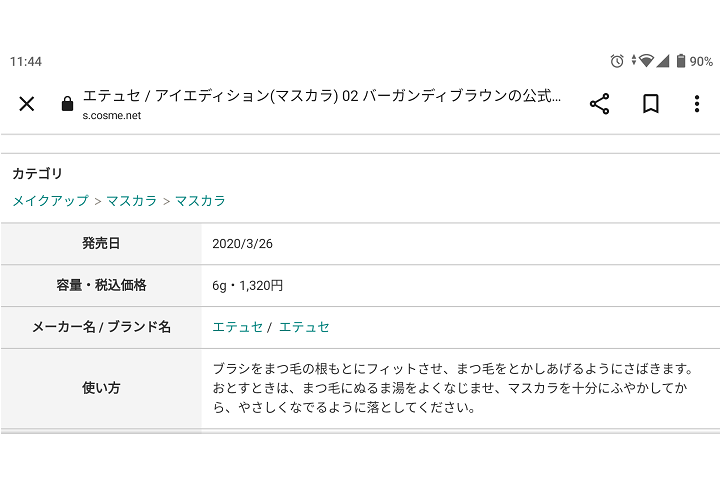Tap the alarm clock status icon
The height and width of the screenshot is (481, 720).
coord(617,61)
